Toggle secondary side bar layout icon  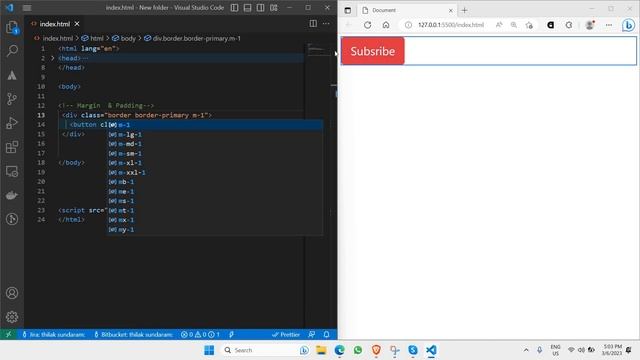point(260,8)
